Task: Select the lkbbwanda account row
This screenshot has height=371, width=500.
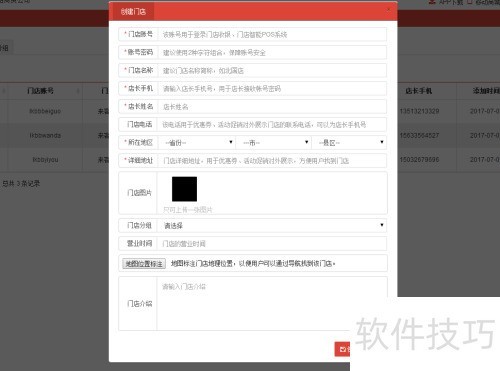Action: [45, 135]
